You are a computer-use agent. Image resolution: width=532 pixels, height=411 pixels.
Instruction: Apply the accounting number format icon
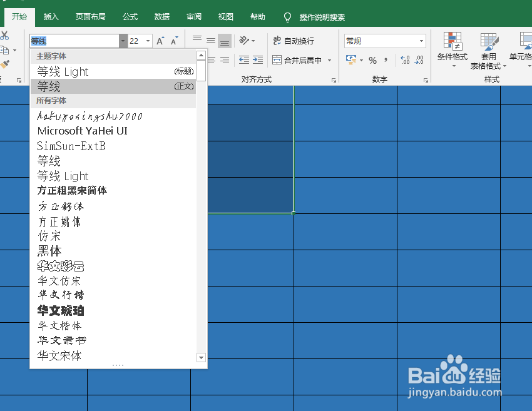point(351,59)
